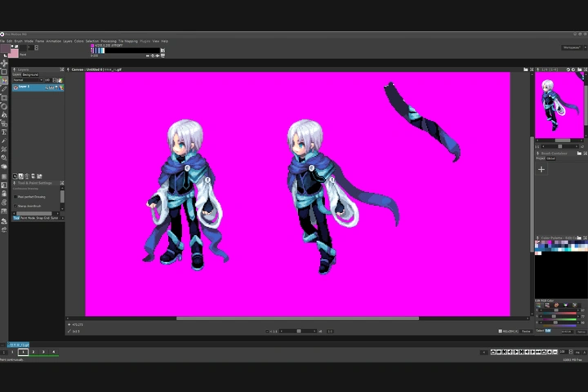Click the undo rotate icon in preview header
This screenshot has width=588, height=392.
568,69
